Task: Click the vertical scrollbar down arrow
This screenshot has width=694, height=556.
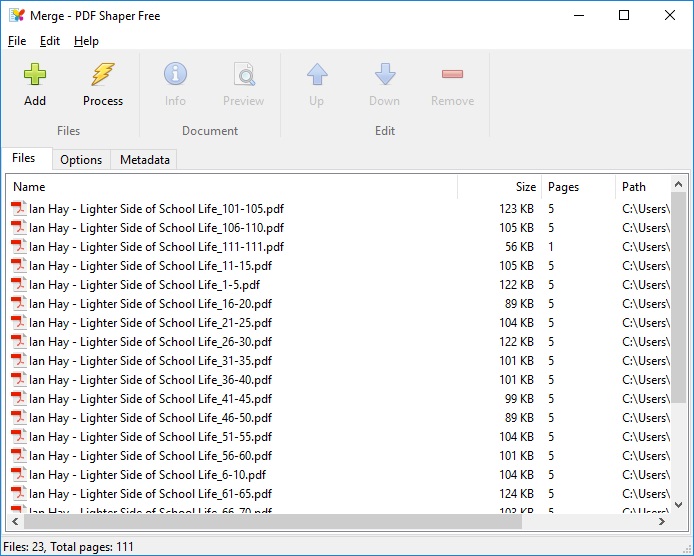Action: (679, 505)
